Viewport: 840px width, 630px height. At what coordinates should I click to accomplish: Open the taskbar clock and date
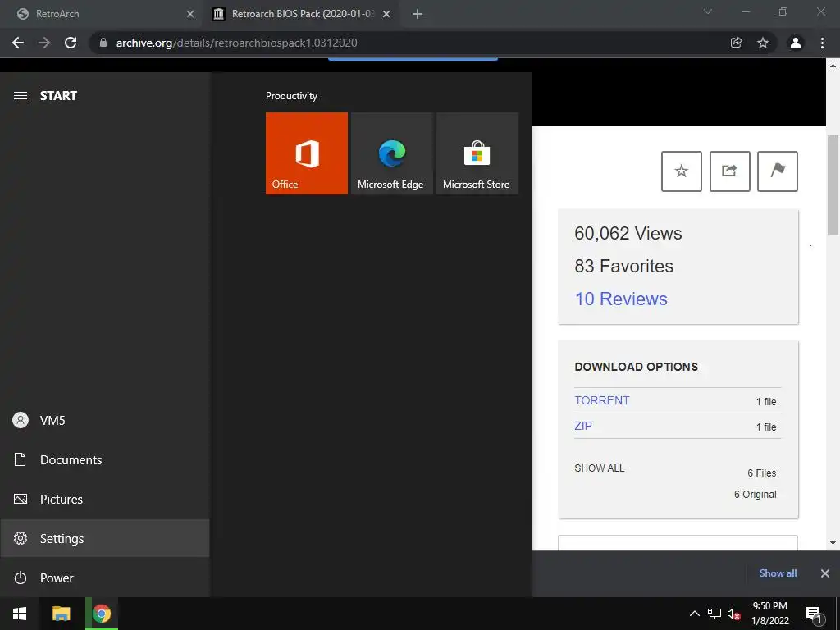[x=770, y=614]
